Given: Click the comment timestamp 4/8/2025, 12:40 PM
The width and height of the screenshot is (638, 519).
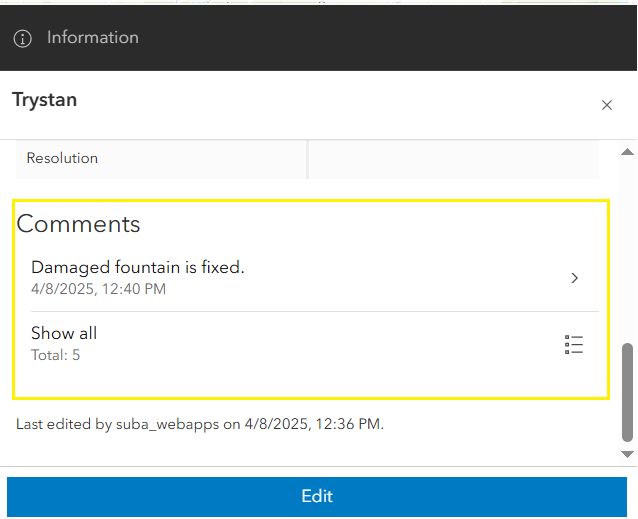Looking at the screenshot, I should pos(98,289).
